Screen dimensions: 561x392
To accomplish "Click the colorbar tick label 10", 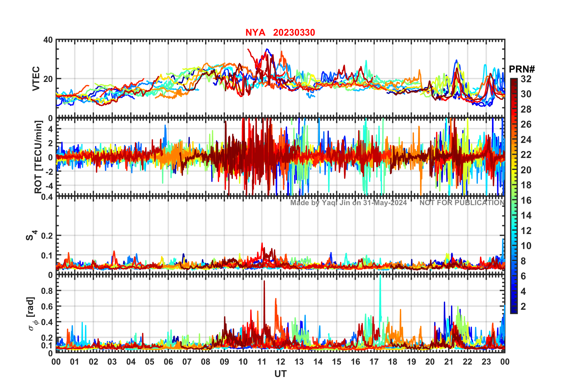I will (x=526, y=246).
